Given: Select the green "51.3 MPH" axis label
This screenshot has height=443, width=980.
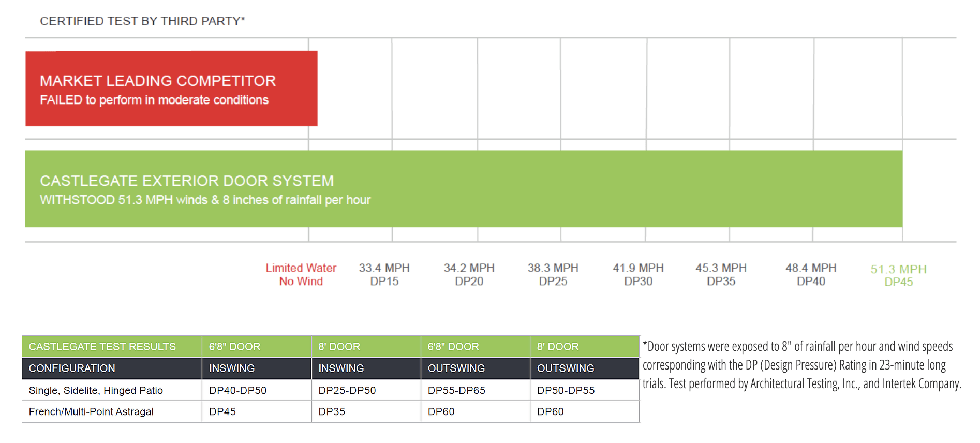Looking at the screenshot, I should pyautogui.click(x=899, y=269).
